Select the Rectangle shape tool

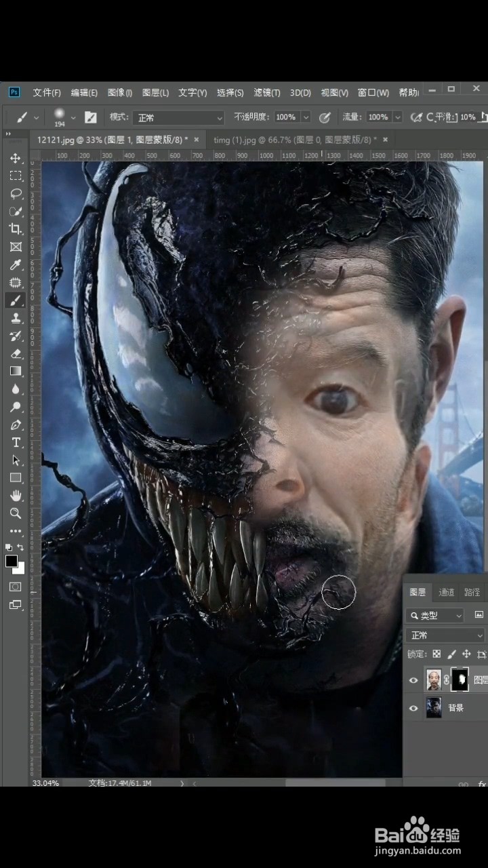coord(16,478)
